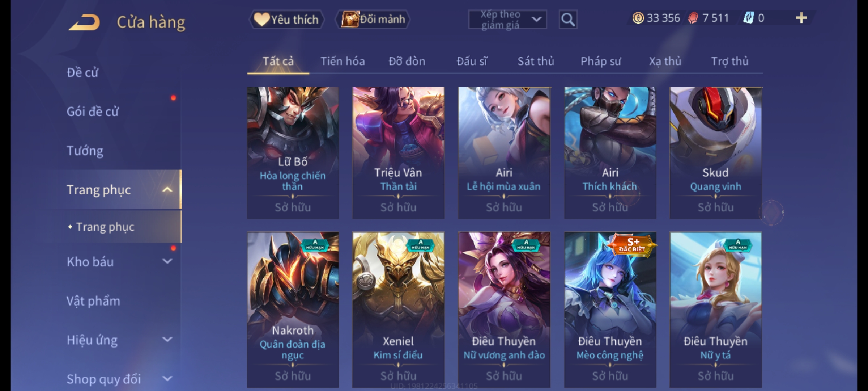Expand the Kho báu sidebar section

167,261
